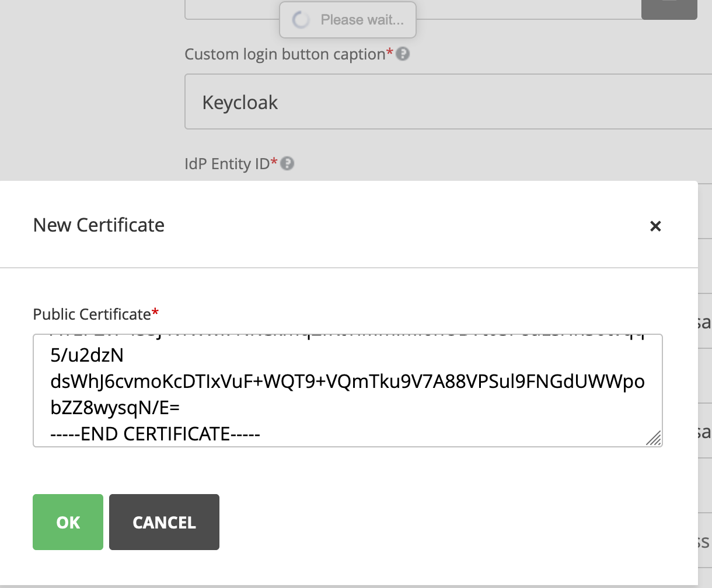Image resolution: width=712 pixels, height=588 pixels.
Task: Click the "Please wait..." loading indicator
Action: [348, 20]
